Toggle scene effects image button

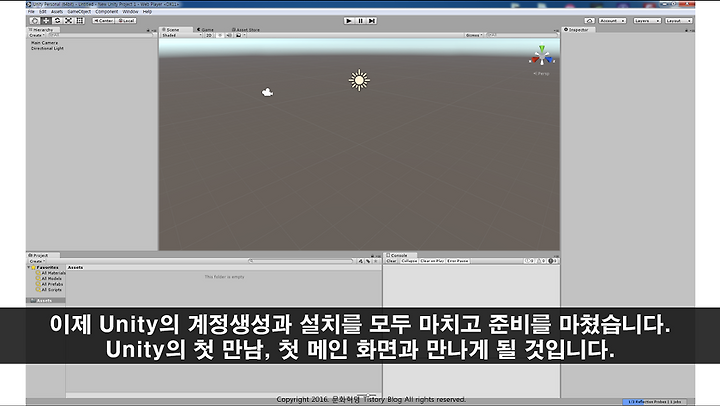(238, 35)
